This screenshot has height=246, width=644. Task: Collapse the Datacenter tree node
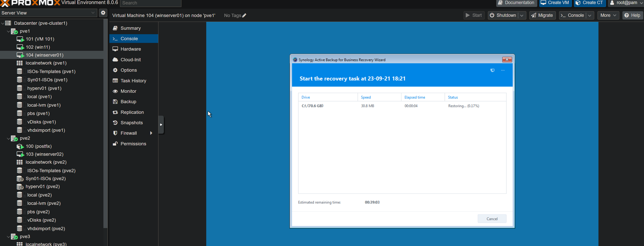click(x=3, y=23)
